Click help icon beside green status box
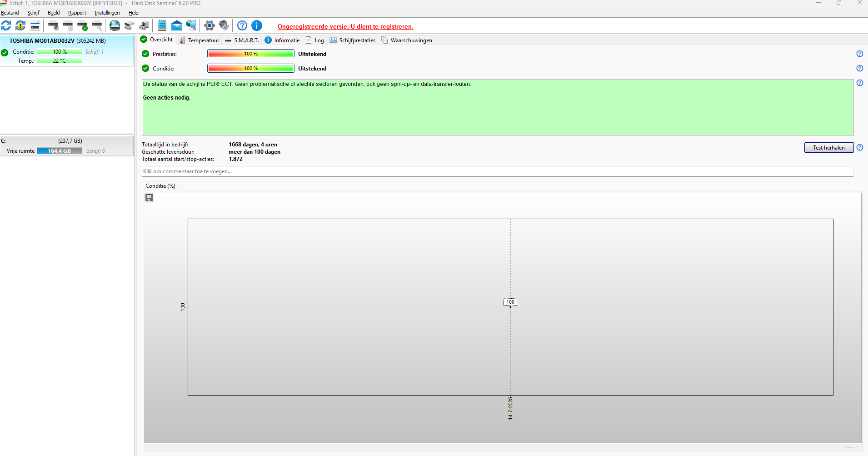The width and height of the screenshot is (868, 456). click(x=860, y=83)
